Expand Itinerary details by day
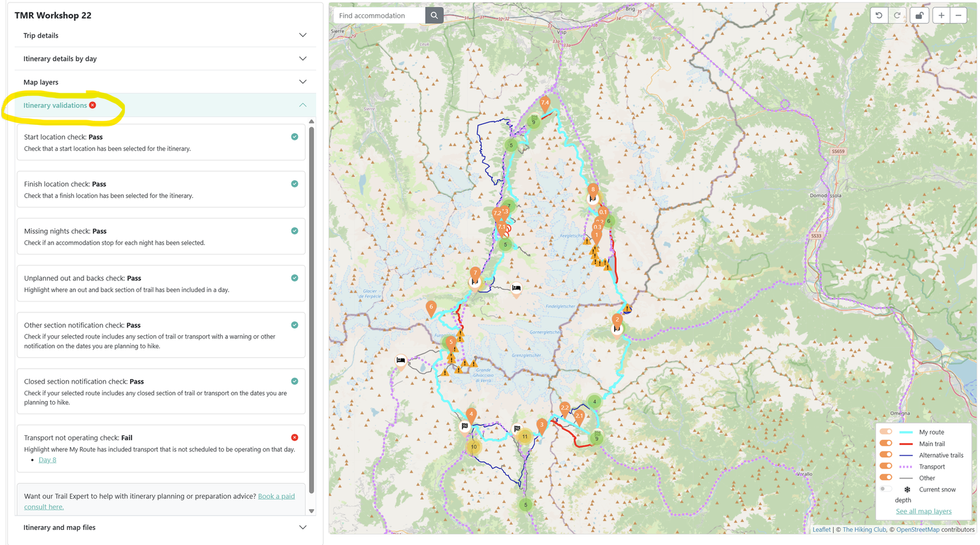Viewport: 980px width, 545px height. [165, 59]
